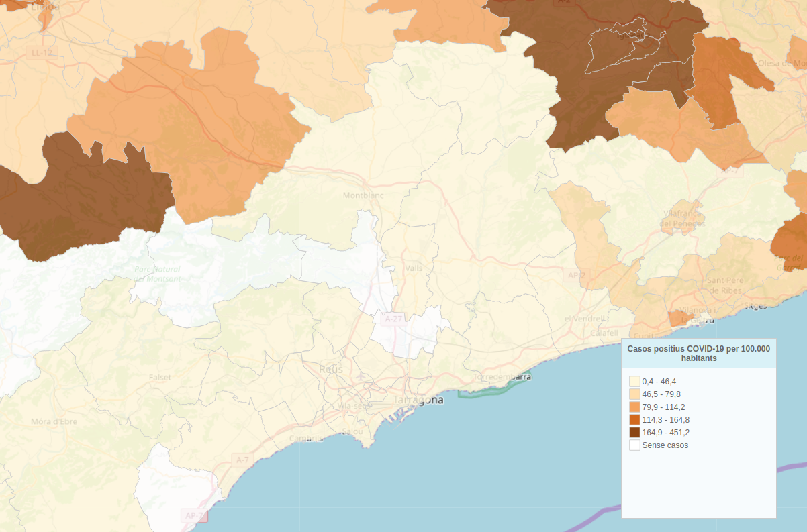
Task: Click the AP-7 road shield on the coast
Action: (x=194, y=515)
